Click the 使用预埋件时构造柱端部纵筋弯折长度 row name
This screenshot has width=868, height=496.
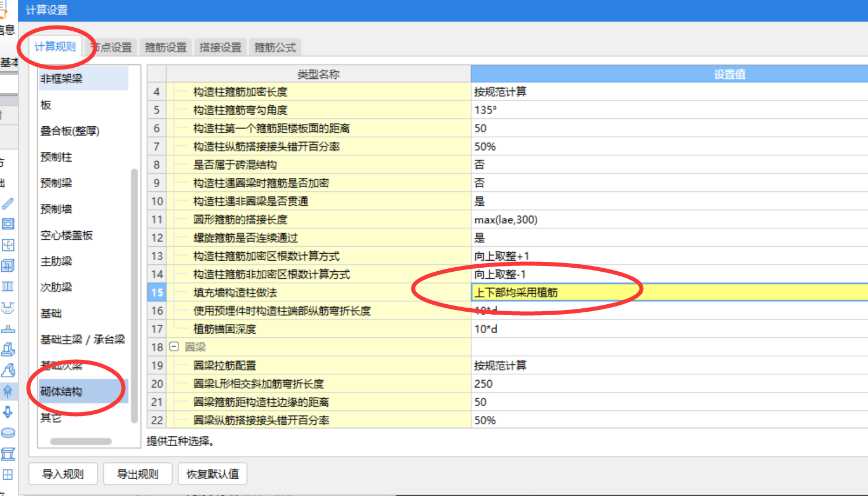(319, 311)
